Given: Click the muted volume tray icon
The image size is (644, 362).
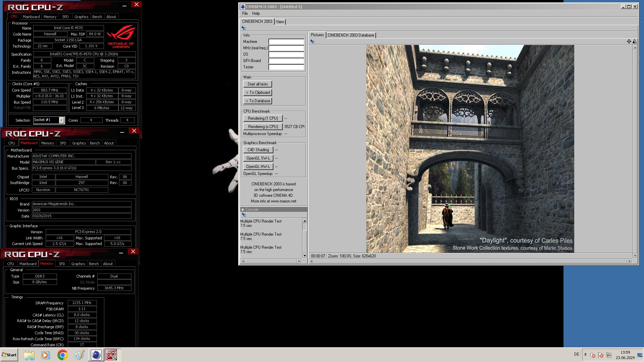Looking at the screenshot, I should point(593,355).
